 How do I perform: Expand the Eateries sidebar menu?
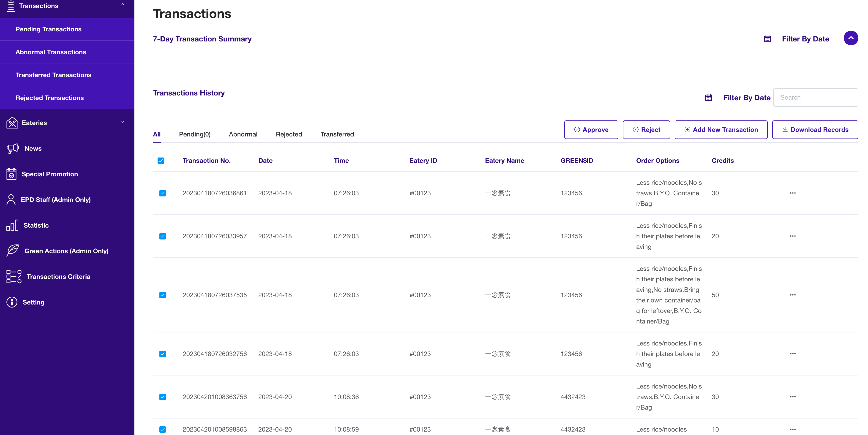coord(122,122)
